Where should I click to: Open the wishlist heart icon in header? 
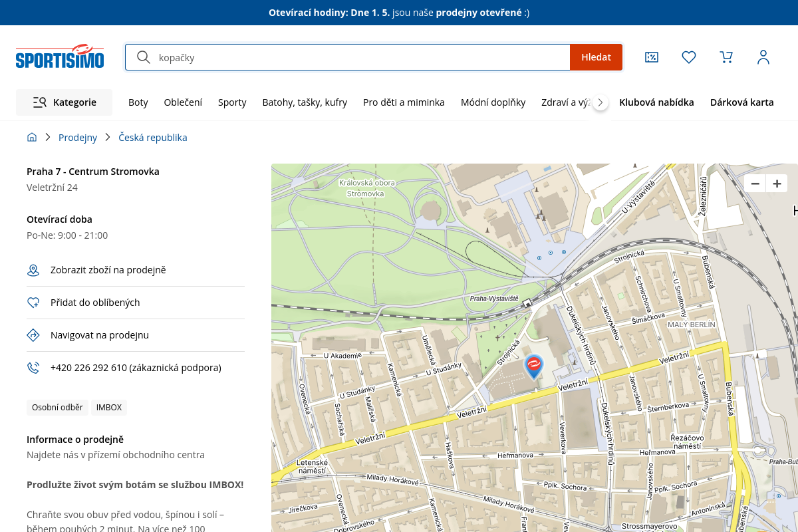pos(689,57)
